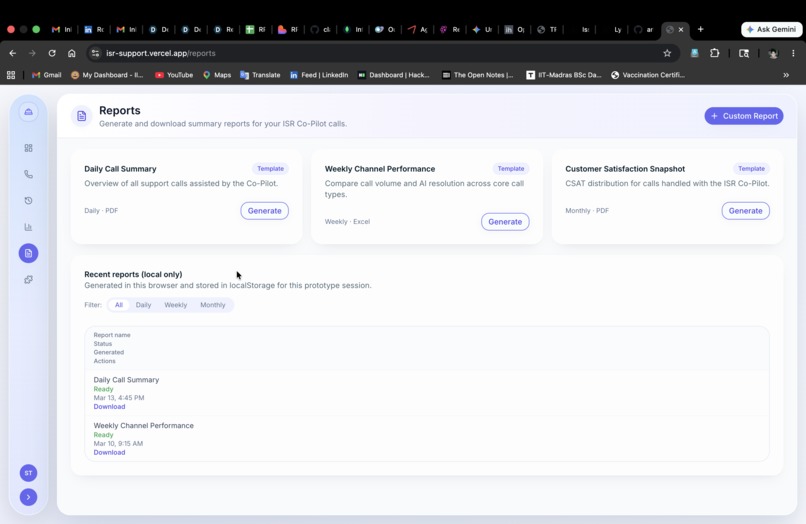Viewport: 806px width, 524px height.
Task: Bookmark this page with the star icon
Action: 667,53
